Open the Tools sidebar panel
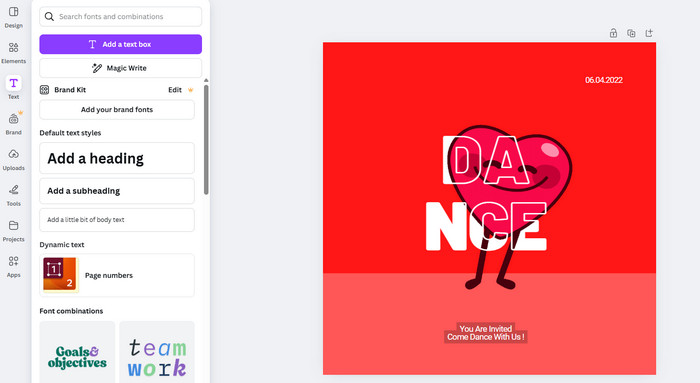The height and width of the screenshot is (383, 700). [x=13, y=195]
